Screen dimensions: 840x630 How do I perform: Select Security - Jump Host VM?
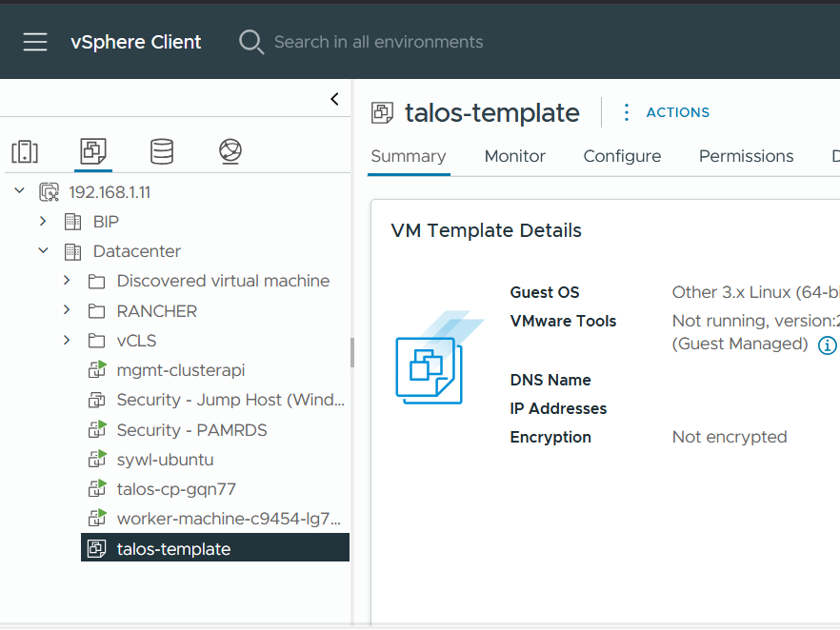(x=230, y=400)
